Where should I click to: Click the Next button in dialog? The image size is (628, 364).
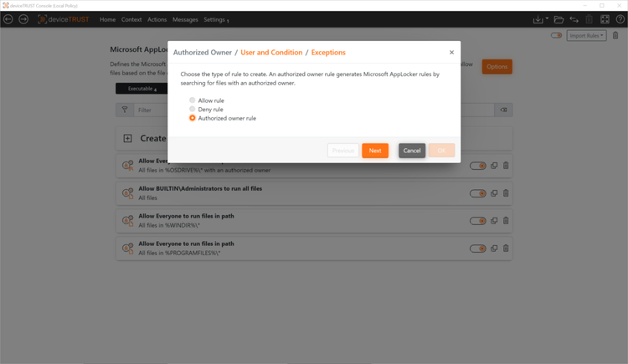[x=375, y=151]
